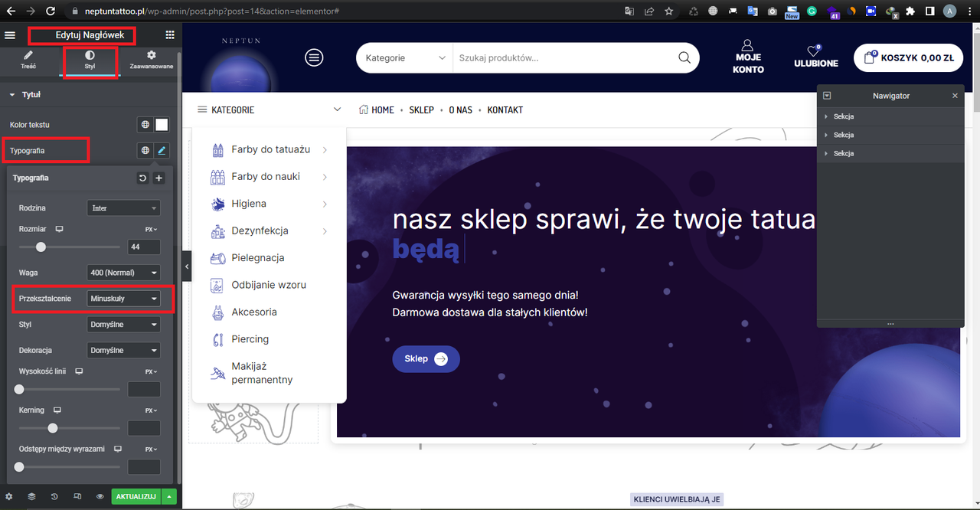Open the Navigator layers icon in footer
The image size is (980, 510).
pyautogui.click(x=31, y=496)
